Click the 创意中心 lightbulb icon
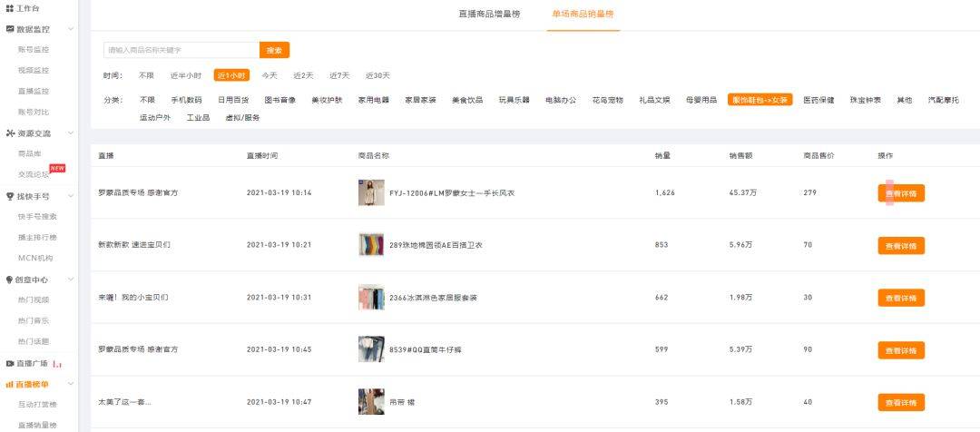 (10, 280)
